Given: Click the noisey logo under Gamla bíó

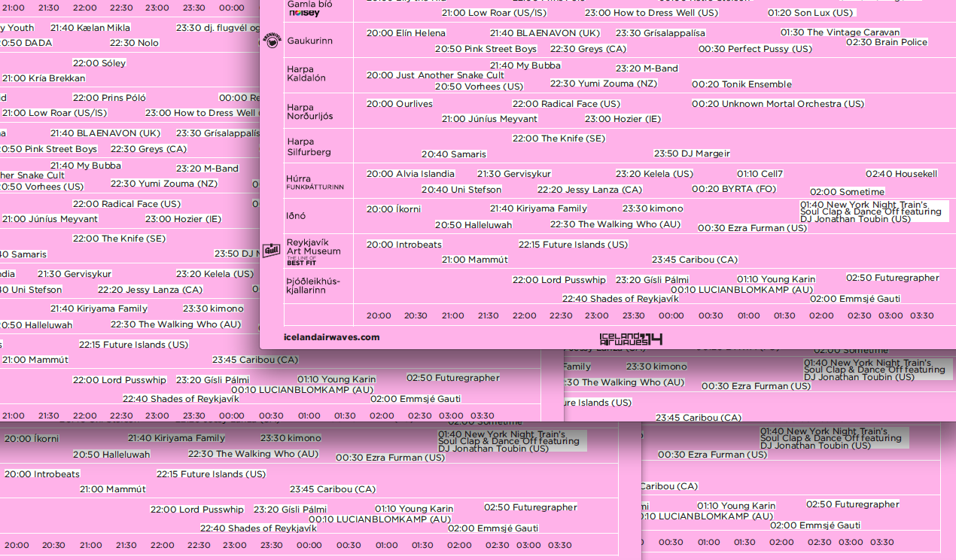Looking at the screenshot, I should pos(304,14).
